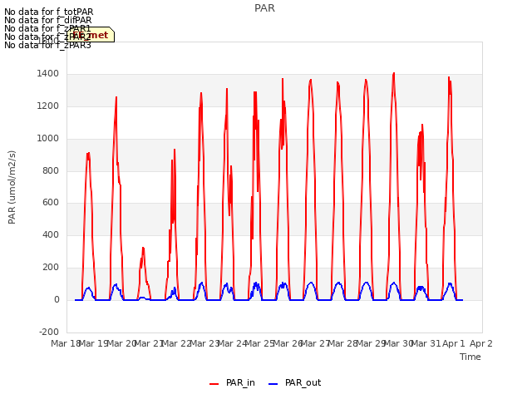Click the yellow met annotation label
Viewport: 532px width, 399px height.
tap(91, 35)
